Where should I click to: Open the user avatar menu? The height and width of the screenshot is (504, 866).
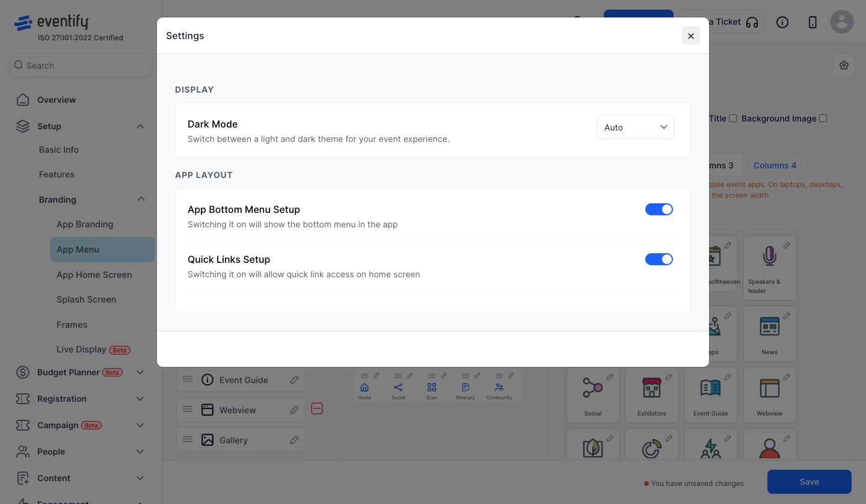tap(842, 22)
